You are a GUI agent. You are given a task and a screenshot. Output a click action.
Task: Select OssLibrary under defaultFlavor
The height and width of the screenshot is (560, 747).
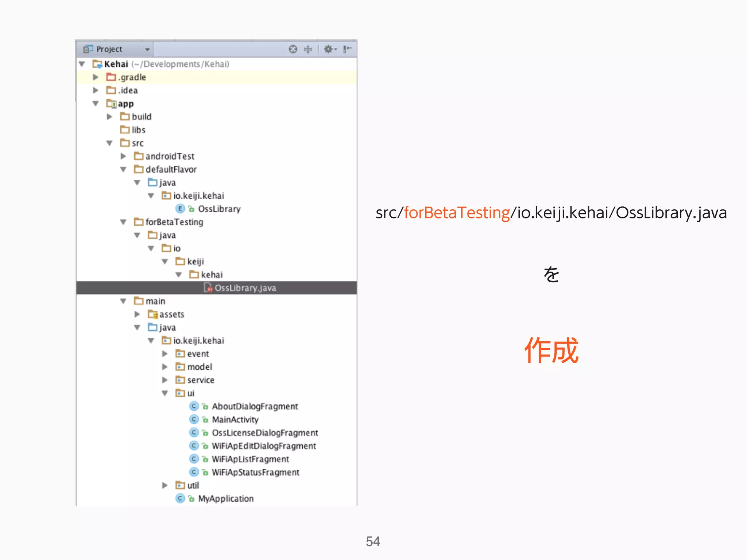pos(219,209)
